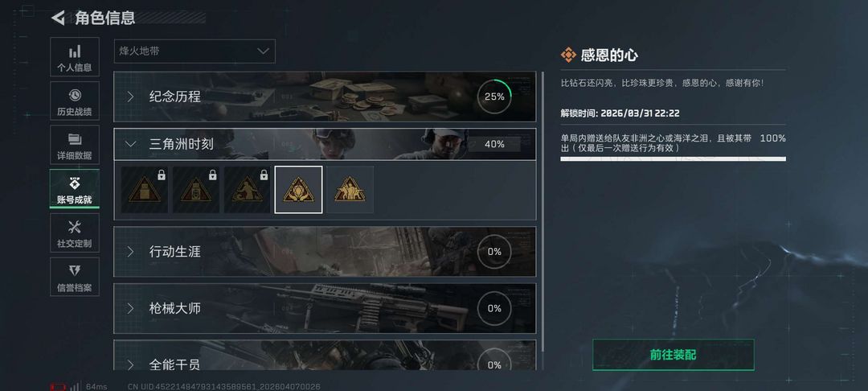Screen dimensions: 868x391
Task: Switch to the 账号成就 tab
Action: point(75,189)
